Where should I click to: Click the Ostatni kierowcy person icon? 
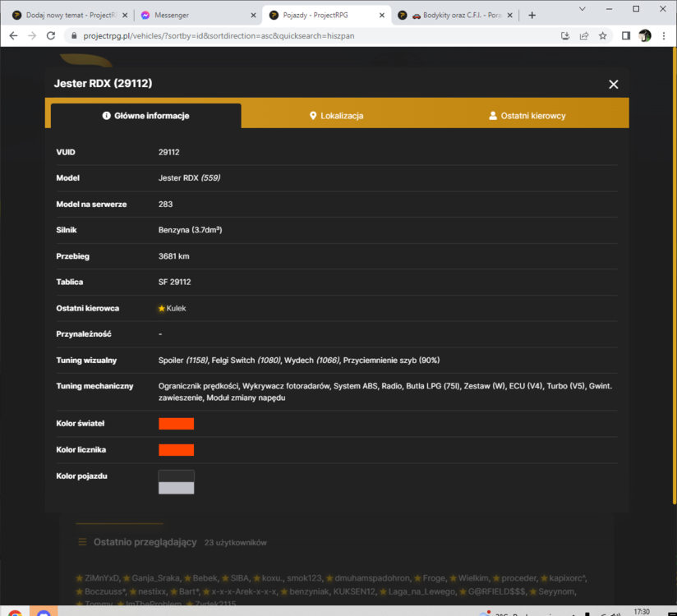(x=493, y=116)
